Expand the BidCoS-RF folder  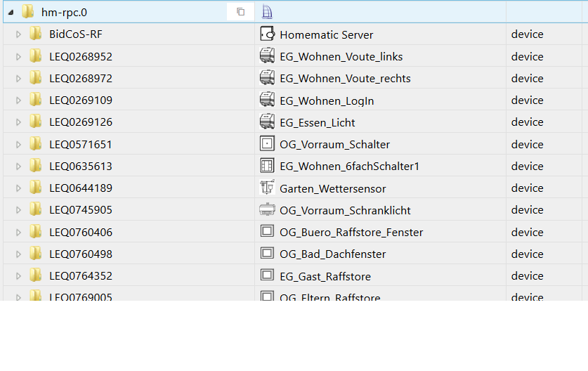[x=18, y=34]
